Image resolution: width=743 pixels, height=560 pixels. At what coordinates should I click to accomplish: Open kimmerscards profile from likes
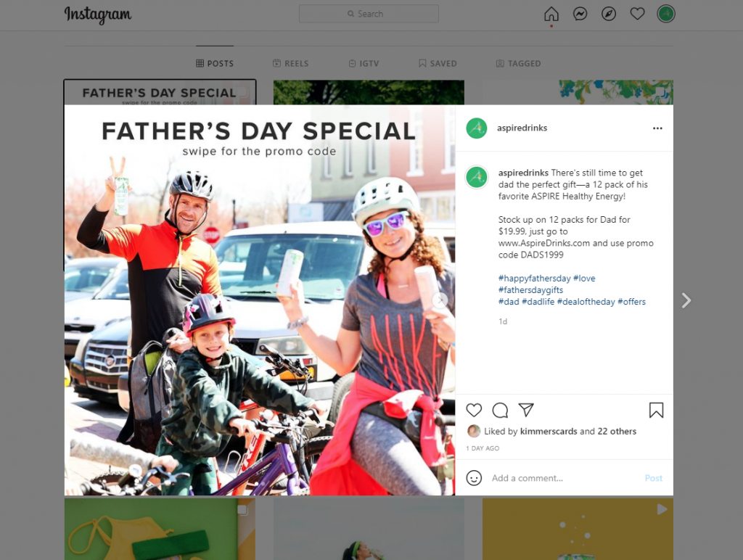[x=549, y=431]
